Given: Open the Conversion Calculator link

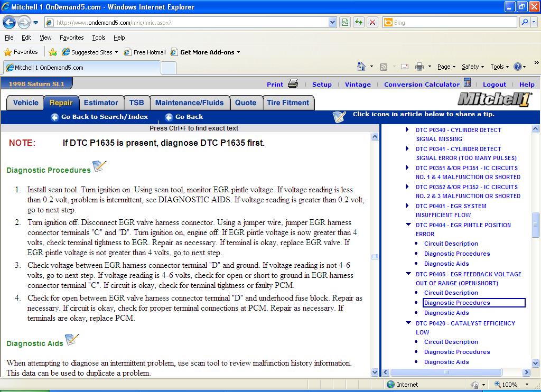Looking at the screenshot, I should coord(422,85).
